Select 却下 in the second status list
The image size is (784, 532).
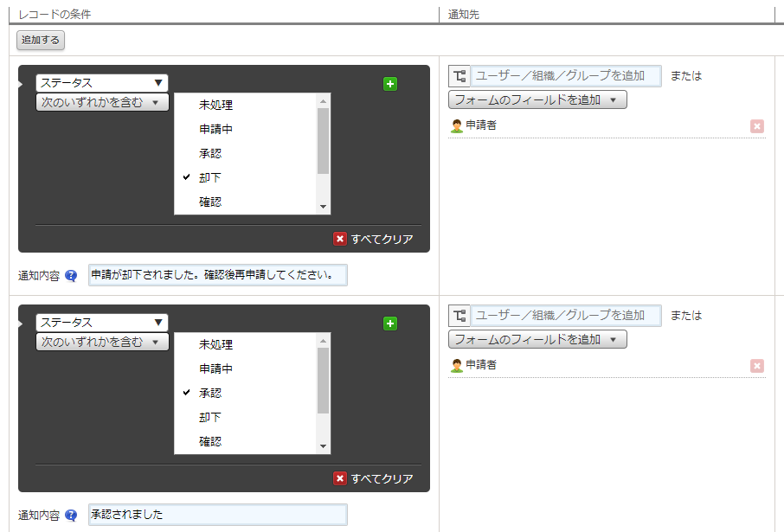click(x=246, y=417)
